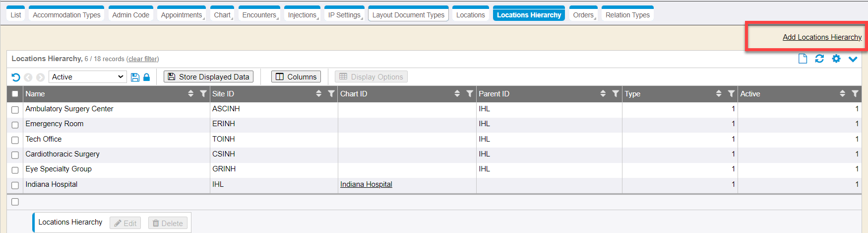The image size is (868, 233).
Task: Click the blue undo/reset arrow icon
Action: [16, 77]
